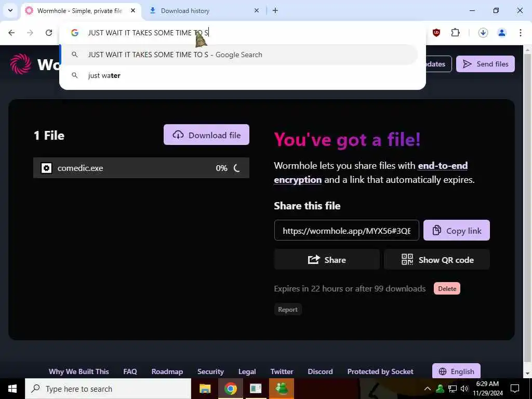Click in the address bar text
Screen dimensions: 532x399
click(148, 33)
